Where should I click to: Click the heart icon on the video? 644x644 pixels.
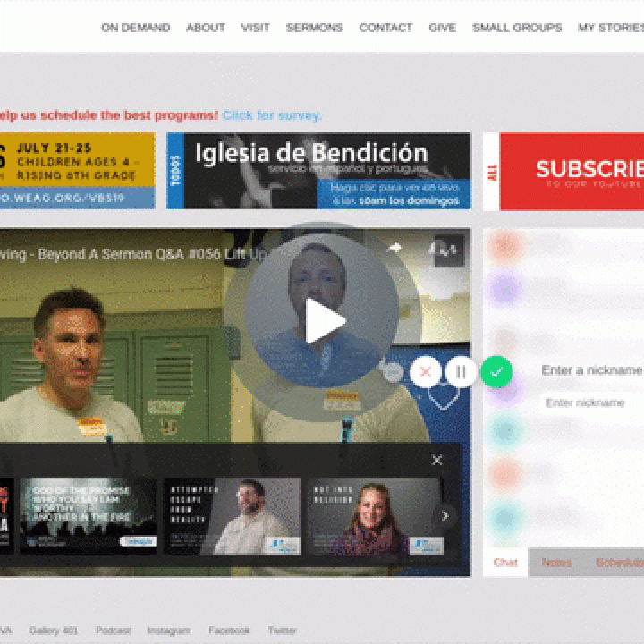click(x=443, y=395)
